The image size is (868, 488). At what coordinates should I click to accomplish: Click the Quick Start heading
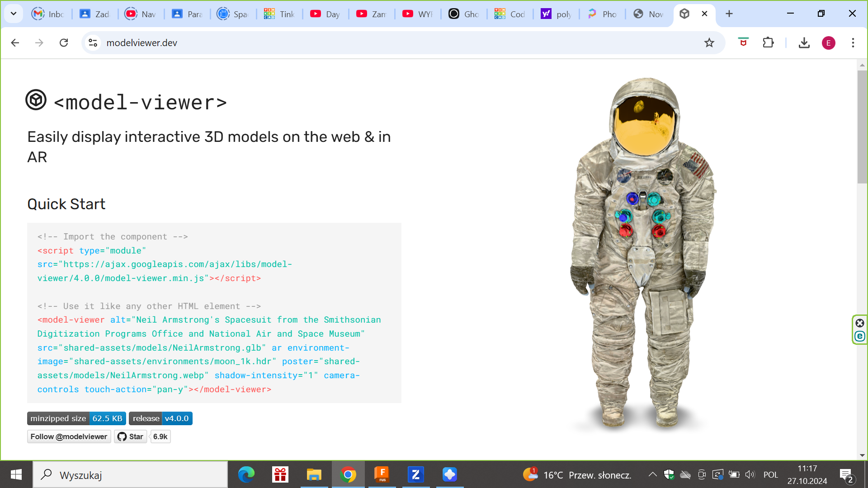pyautogui.click(x=66, y=204)
